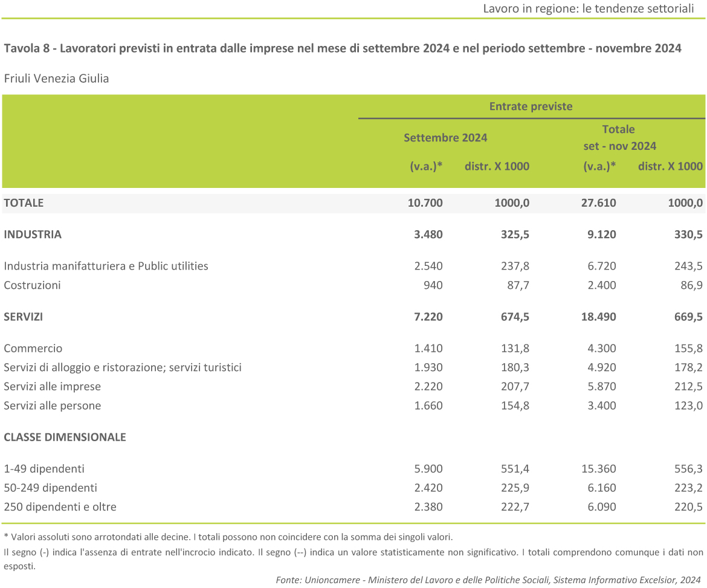This screenshot has height=588, width=707.
Task: Click the "Settembre 2024" column header
Action: pos(445,138)
